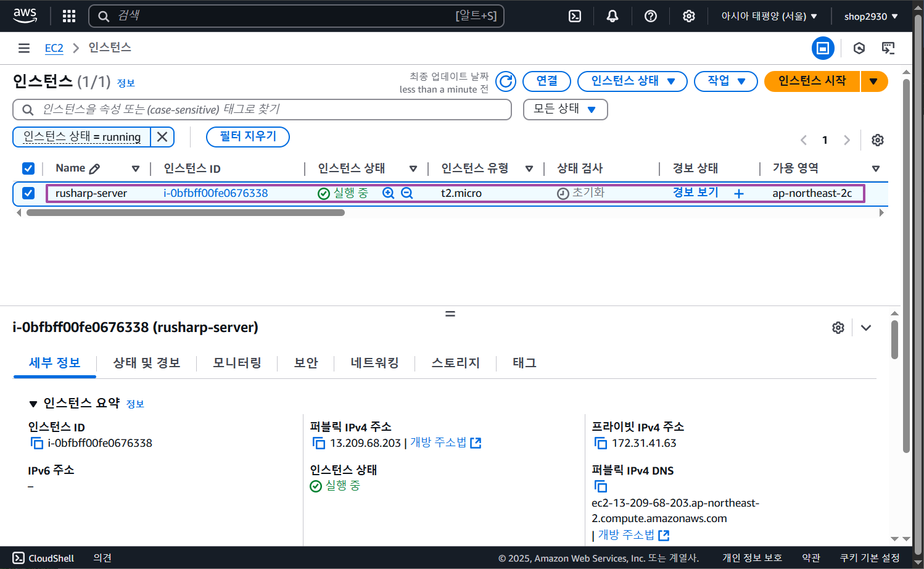Screen dimensions: 924x569
Task: Click the highlighted blue panel layout icon
Action: (823, 48)
